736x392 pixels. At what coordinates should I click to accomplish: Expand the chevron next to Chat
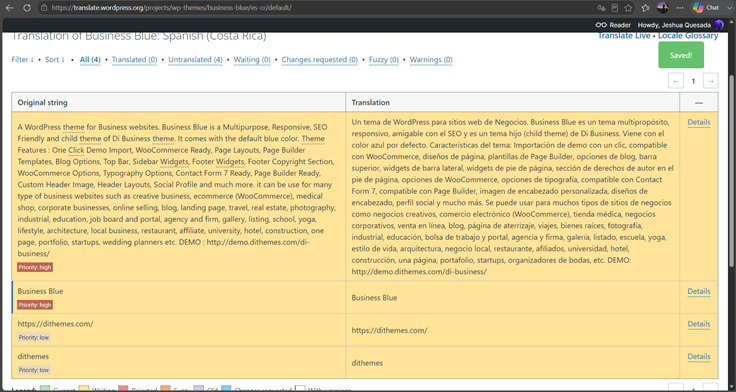[x=728, y=8]
